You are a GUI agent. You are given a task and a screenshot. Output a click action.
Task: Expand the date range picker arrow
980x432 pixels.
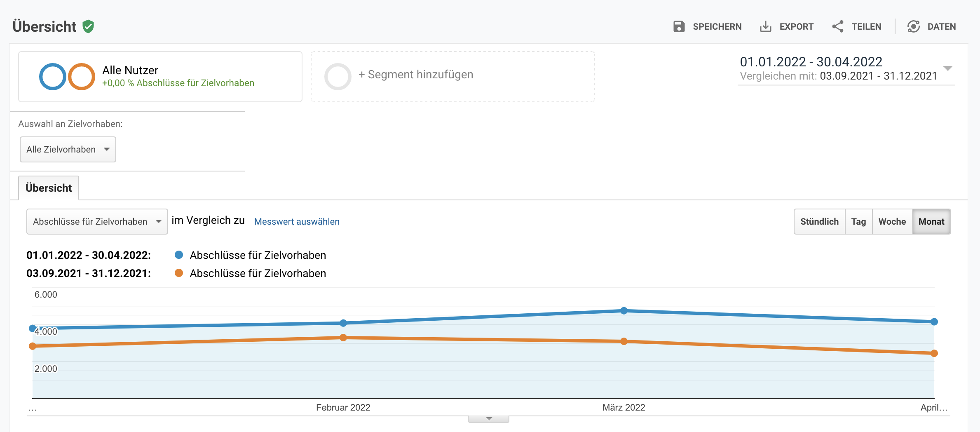click(950, 68)
